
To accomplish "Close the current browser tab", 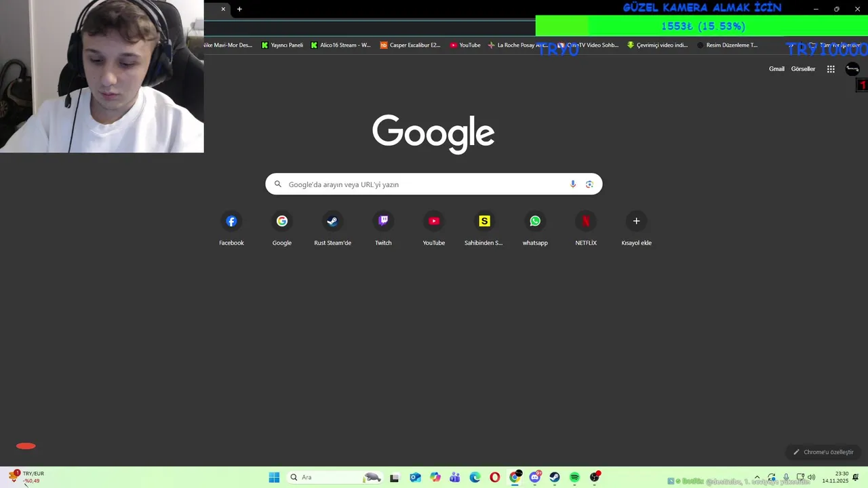I will 223,9.
